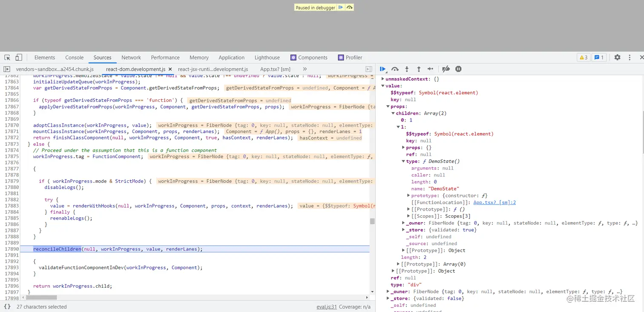
Task: Close the react-dom.development.js file tab
Action: click(x=170, y=69)
